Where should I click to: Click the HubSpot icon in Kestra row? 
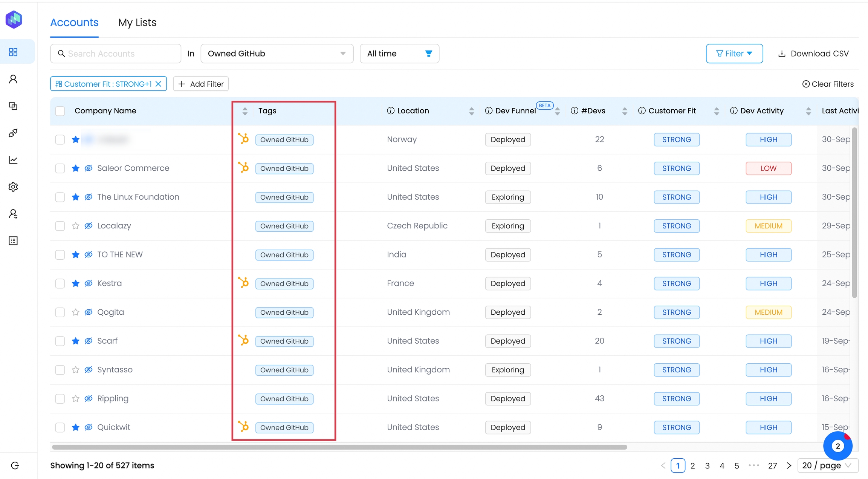point(243,282)
